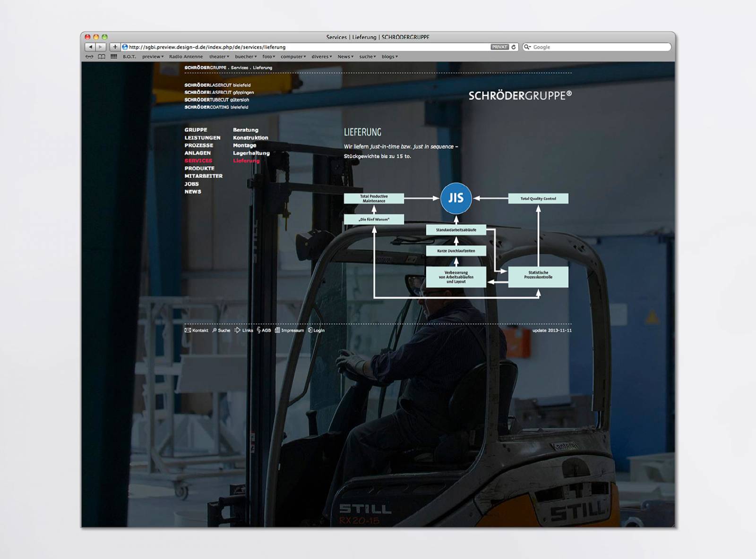
Task: Select the Montage submenu entry
Action: coord(245,145)
